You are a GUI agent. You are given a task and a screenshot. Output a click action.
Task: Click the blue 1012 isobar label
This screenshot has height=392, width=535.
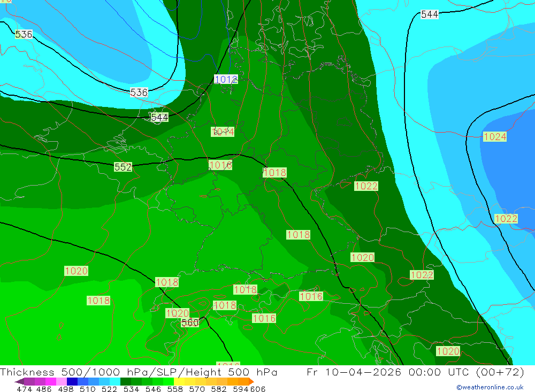click(226, 80)
